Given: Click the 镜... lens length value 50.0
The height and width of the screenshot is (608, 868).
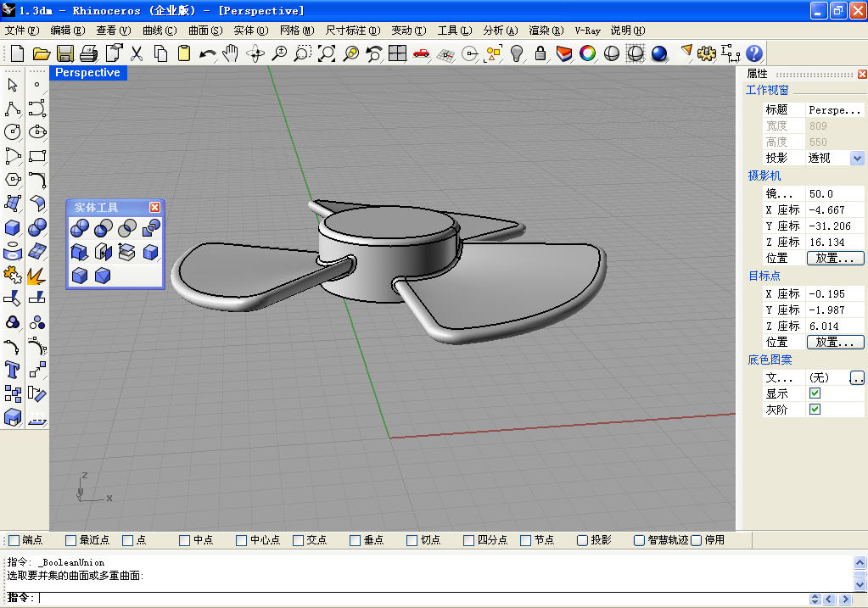Looking at the screenshot, I should point(835,193).
